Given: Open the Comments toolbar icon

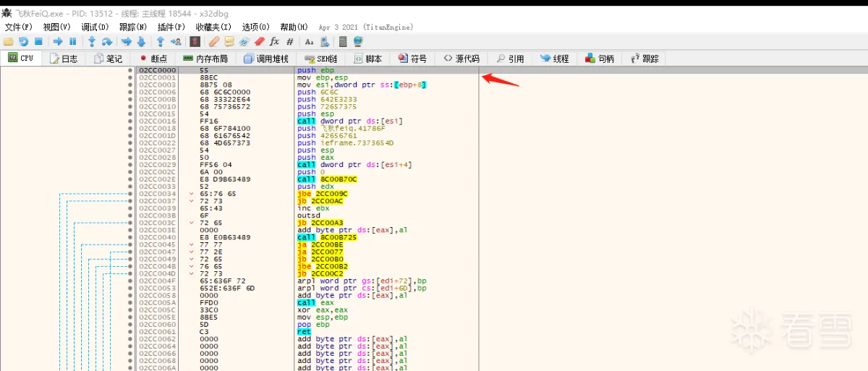Looking at the screenshot, I should [229, 41].
